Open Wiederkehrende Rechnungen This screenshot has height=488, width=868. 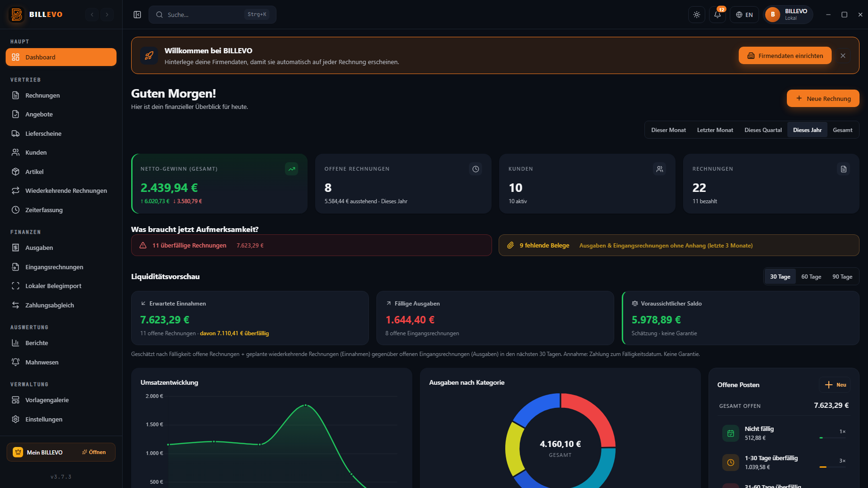[x=61, y=190]
